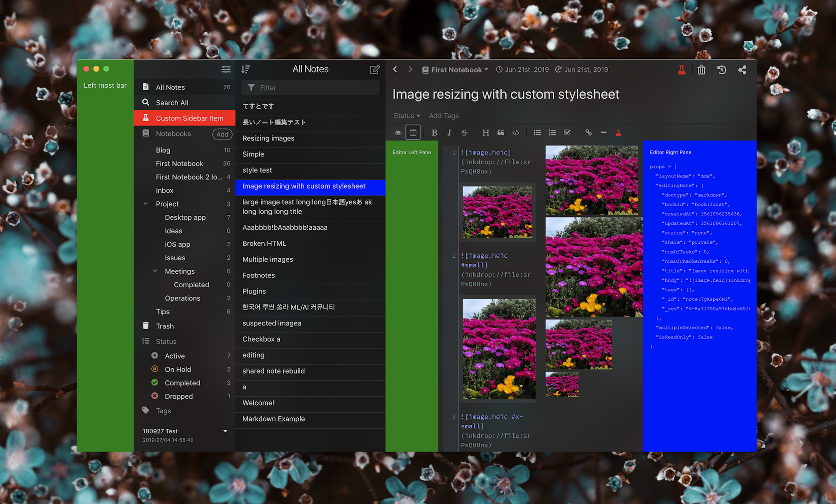Screen dimensions: 836x504
Task: Click the note list sort order icon
Action: click(x=246, y=69)
